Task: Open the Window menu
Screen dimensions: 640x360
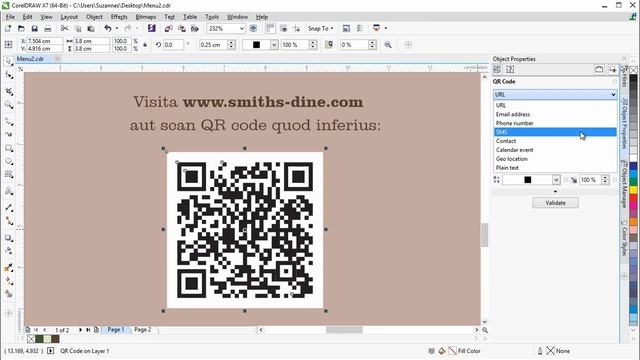Action: pos(237,17)
